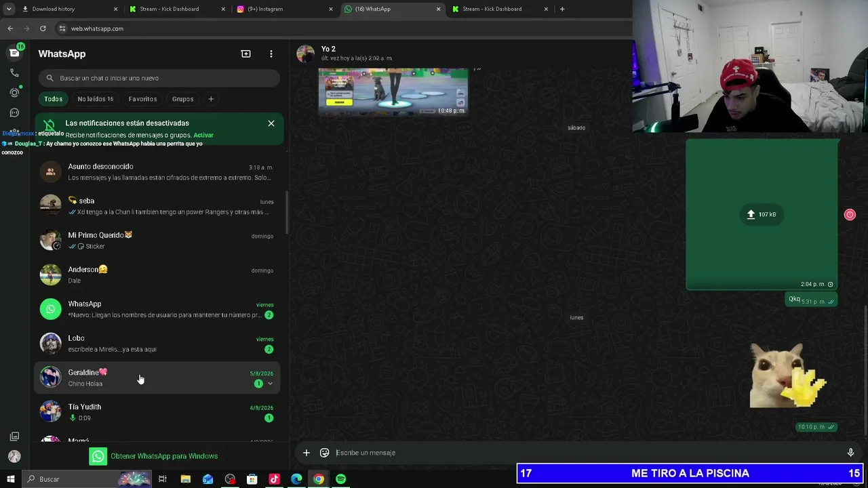Open File Explorer from the taskbar
The height and width of the screenshot is (488, 868).
[x=185, y=479]
